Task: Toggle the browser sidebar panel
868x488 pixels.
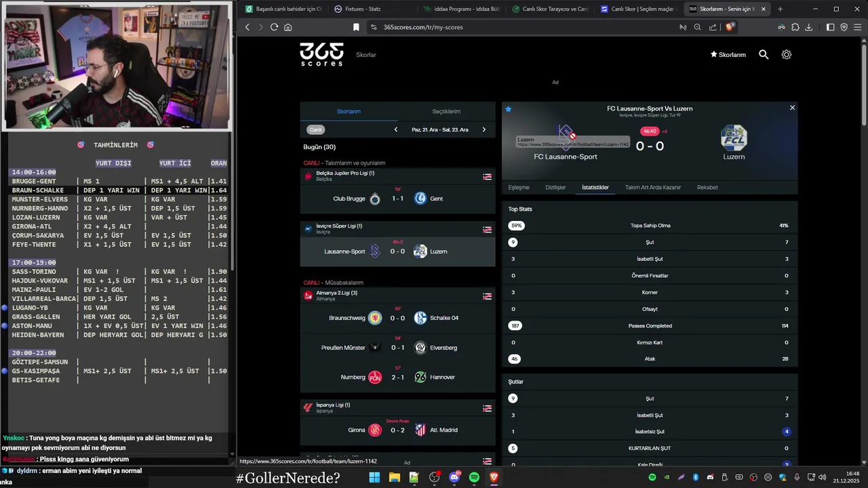Action: pos(830,27)
